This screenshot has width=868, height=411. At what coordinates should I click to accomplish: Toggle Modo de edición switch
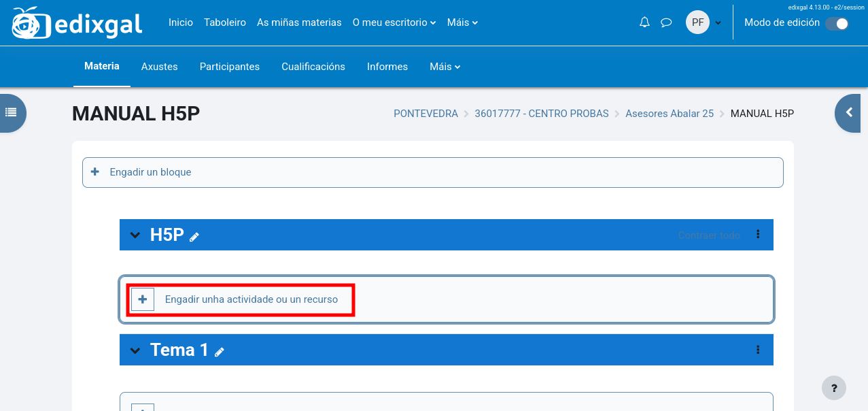837,23
